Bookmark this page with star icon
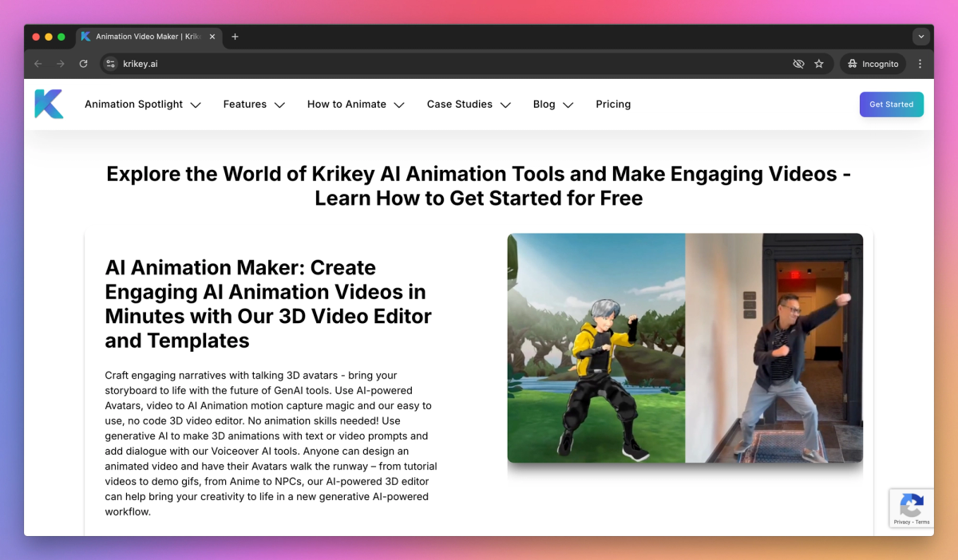 819,64
